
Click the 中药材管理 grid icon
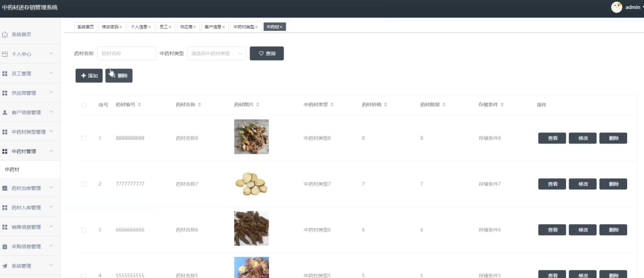5,151
